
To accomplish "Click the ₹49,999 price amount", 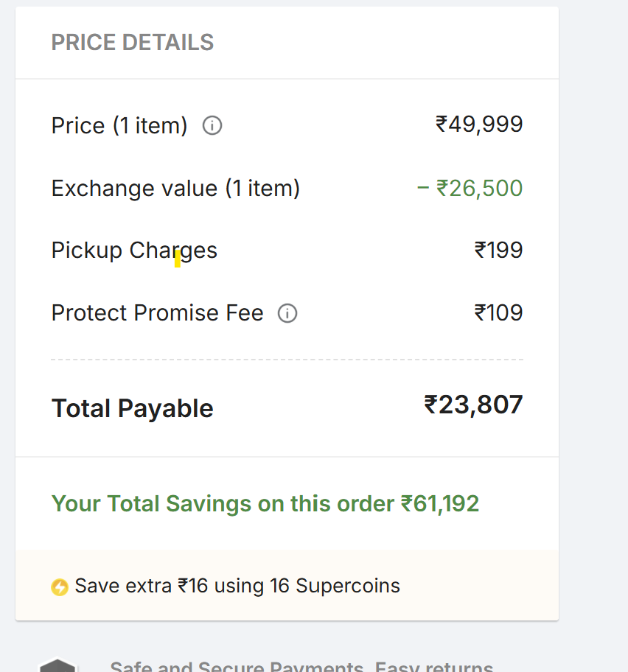I will 479,124.
